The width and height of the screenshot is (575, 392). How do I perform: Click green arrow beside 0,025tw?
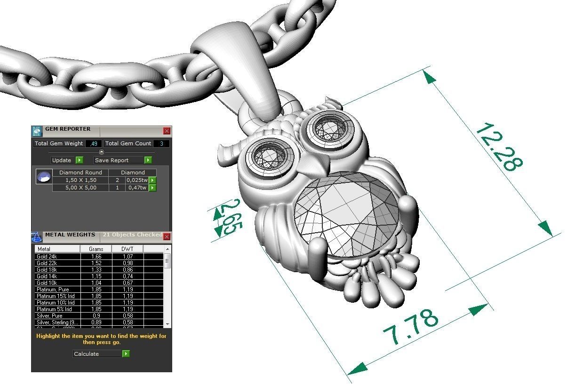152,180
